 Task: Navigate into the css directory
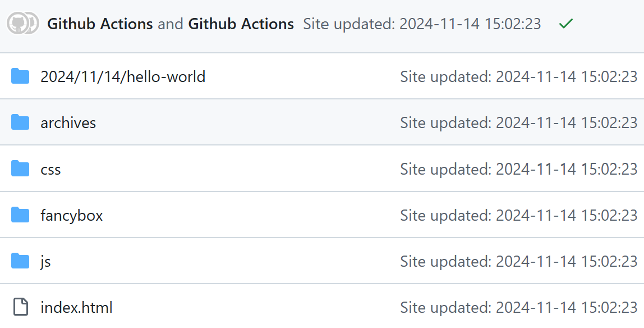[x=50, y=168]
